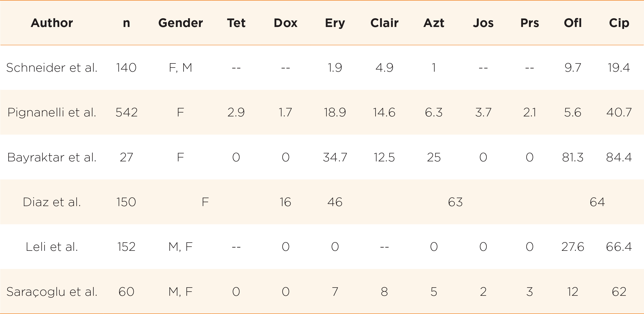Select the Pignanelli et al. row label
Image resolution: width=644 pixels, height=314 pixels.
(52, 112)
